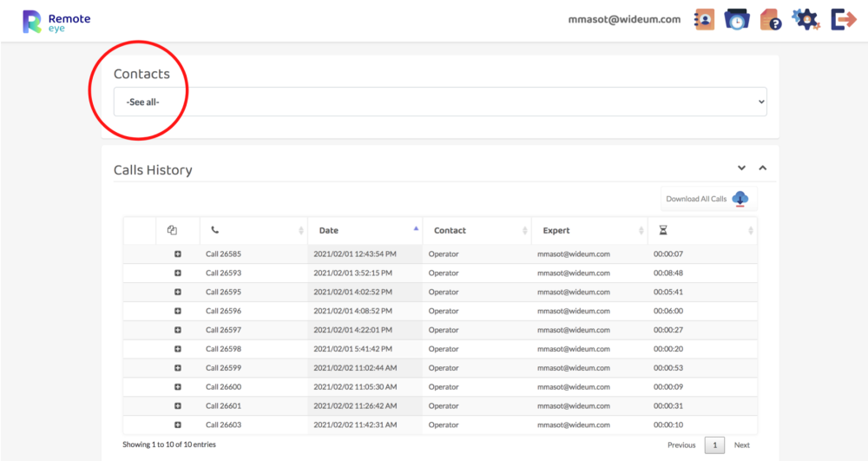The image size is (868, 461).
Task: Open the settings gears icon
Action: pyautogui.click(x=806, y=19)
